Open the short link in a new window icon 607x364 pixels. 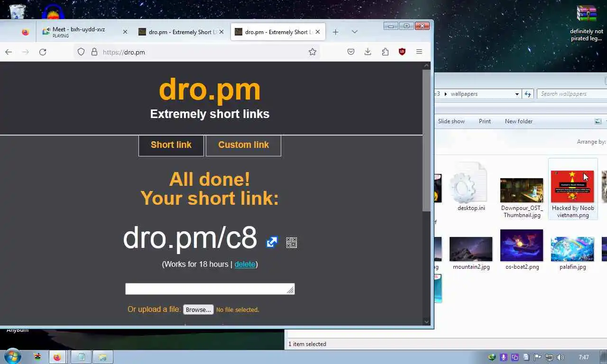(x=272, y=242)
